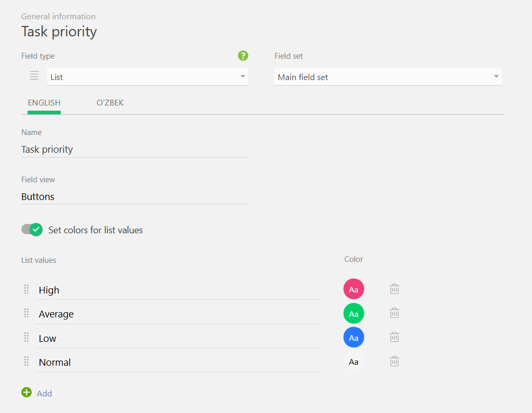Open the Field type dropdown showing List
The width and height of the screenshot is (532, 413).
(x=148, y=76)
